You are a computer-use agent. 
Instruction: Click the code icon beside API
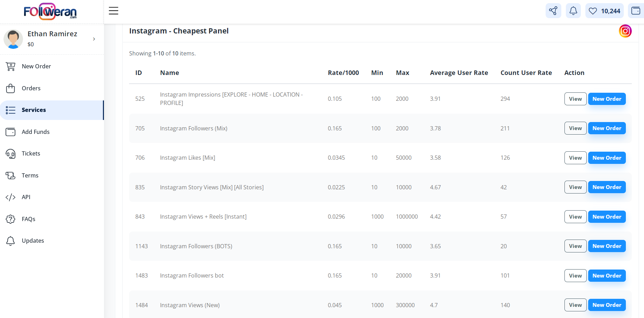(x=10, y=197)
